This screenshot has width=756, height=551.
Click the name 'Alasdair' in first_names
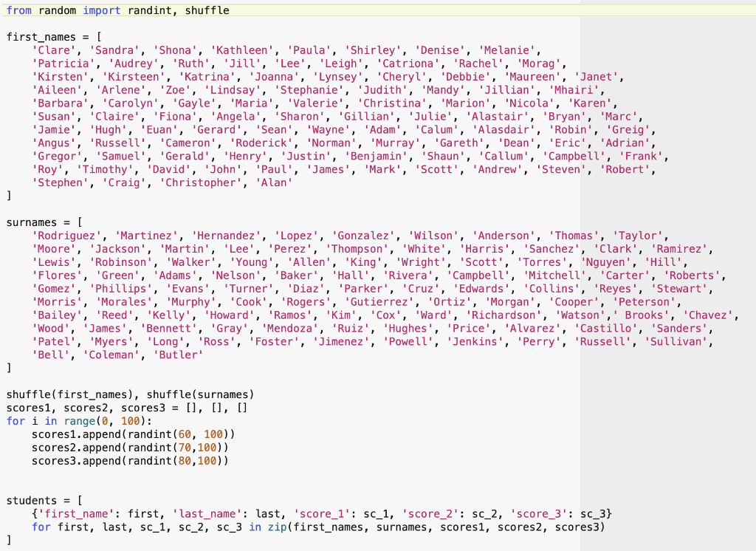click(504, 130)
